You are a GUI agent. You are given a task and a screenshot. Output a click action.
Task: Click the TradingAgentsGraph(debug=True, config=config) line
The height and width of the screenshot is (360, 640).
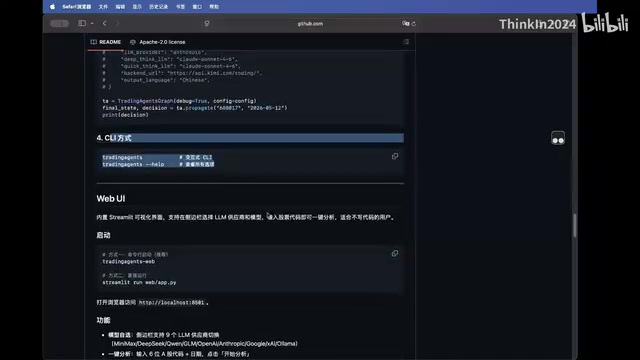(x=179, y=101)
